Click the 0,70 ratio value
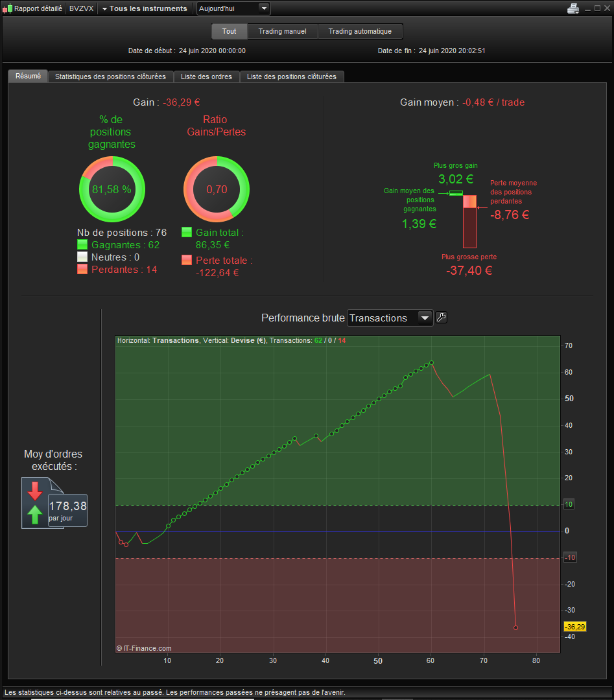The image size is (614, 700). pos(217,189)
